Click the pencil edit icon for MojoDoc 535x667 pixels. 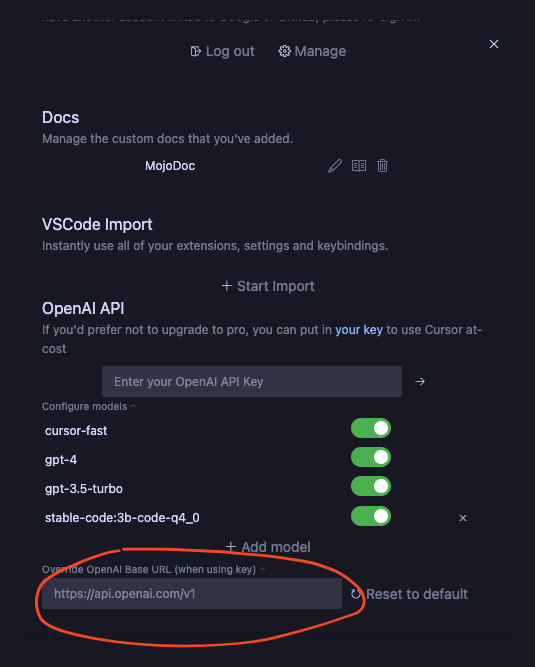[x=335, y=166]
